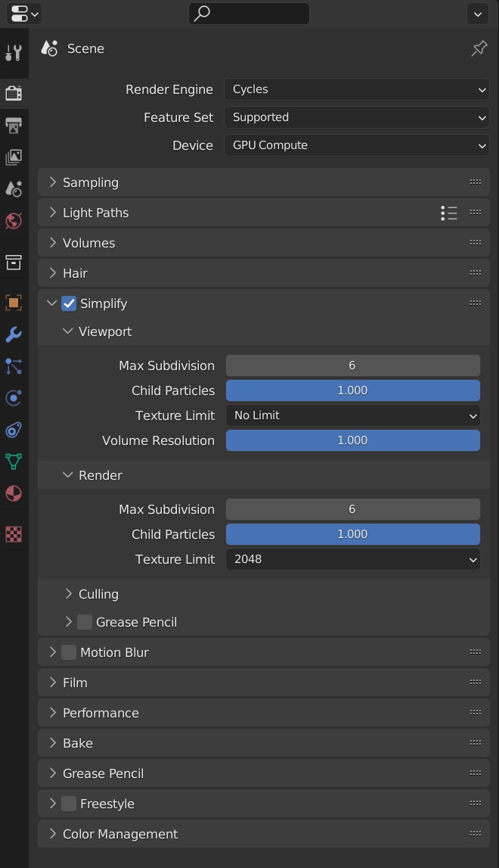Open the Material properties tab icon
The width and height of the screenshot is (499, 868).
pyautogui.click(x=14, y=493)
